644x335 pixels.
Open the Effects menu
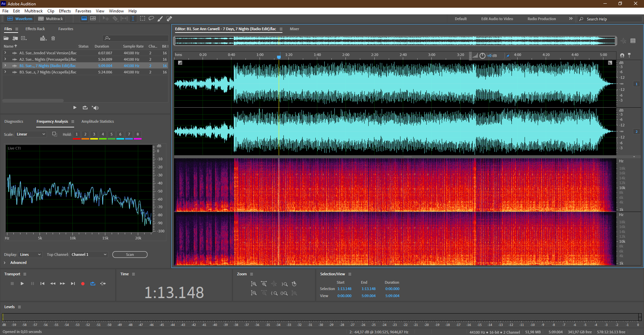tap(65, 11)
